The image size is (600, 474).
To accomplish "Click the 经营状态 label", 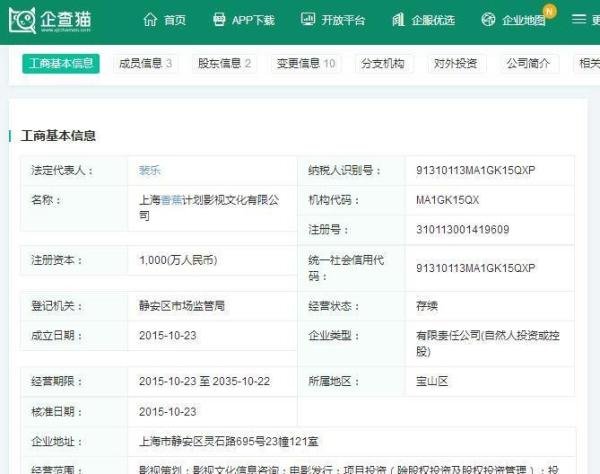I will 334,306.
